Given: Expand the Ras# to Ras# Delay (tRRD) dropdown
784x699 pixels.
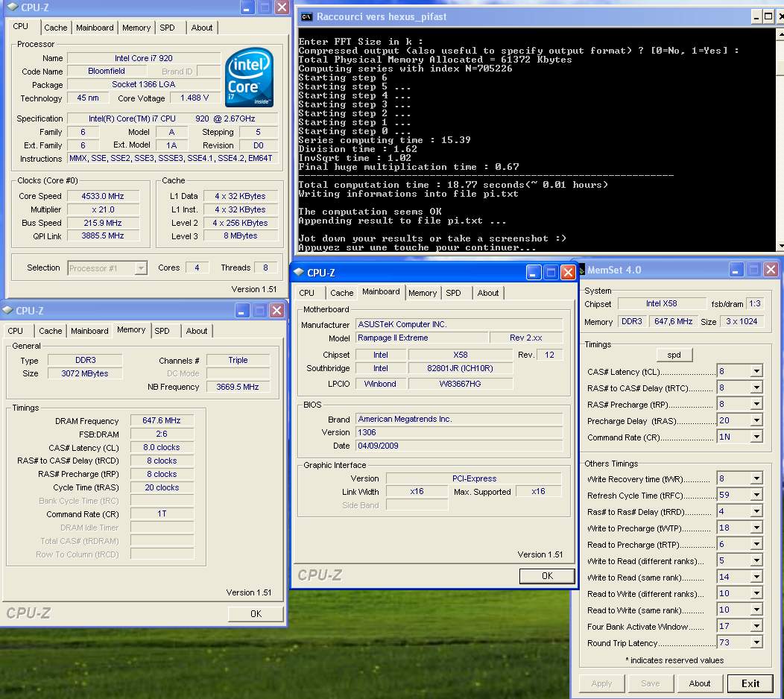Looking at the screenshot, I should (x=756, y=511).
